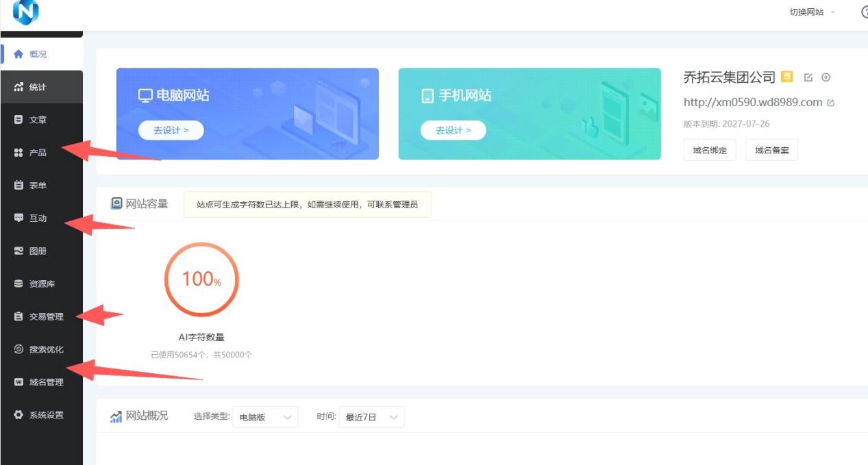This screenshot has width=868, height=465.
Task: Click the edit site name pencil icon
Action: (808, 77)
